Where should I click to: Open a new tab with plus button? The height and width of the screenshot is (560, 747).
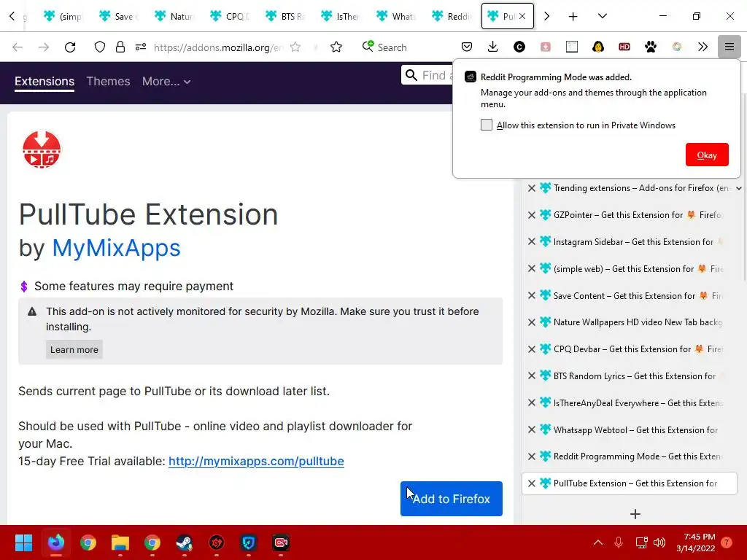point(573,16)
